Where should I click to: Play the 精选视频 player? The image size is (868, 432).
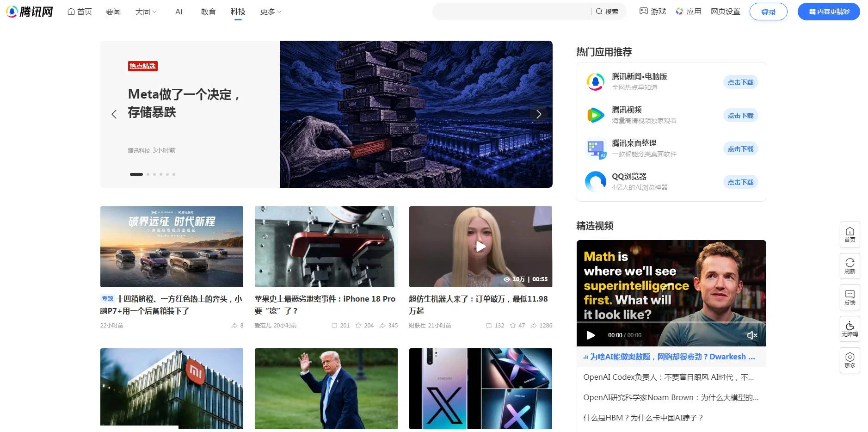(x=591, y=335)
